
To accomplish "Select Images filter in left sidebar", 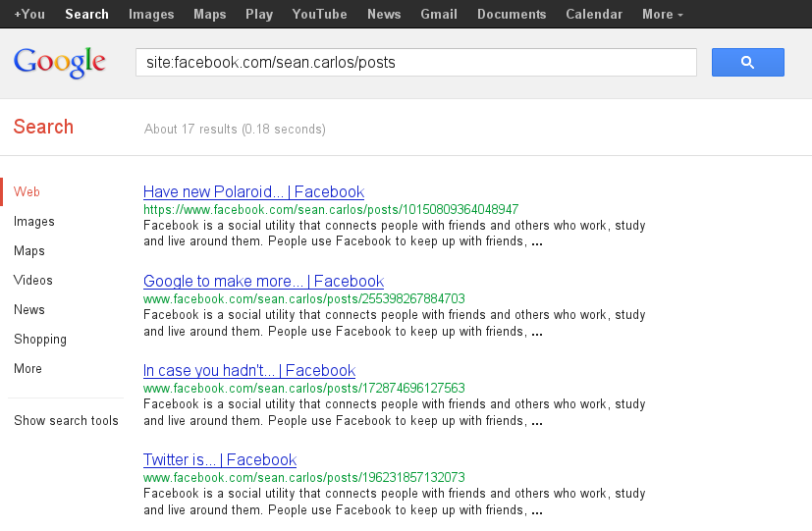I will pos(34,222).
